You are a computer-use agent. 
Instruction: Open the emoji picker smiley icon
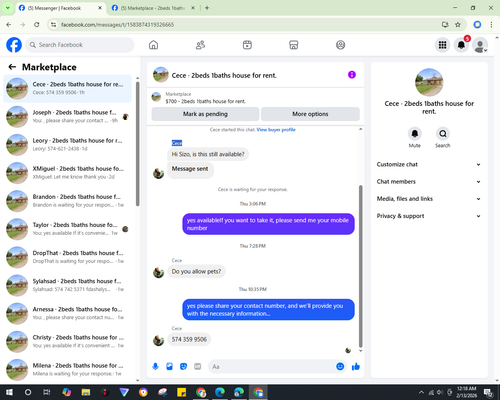[x=340, y=367]
